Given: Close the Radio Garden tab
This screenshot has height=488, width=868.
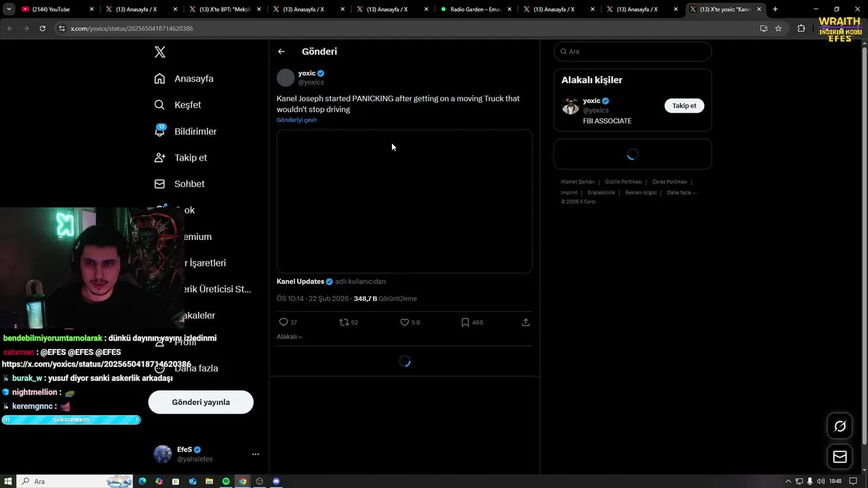Looking at the screenshot, I should pyautogui.click(x=509, y=9).
